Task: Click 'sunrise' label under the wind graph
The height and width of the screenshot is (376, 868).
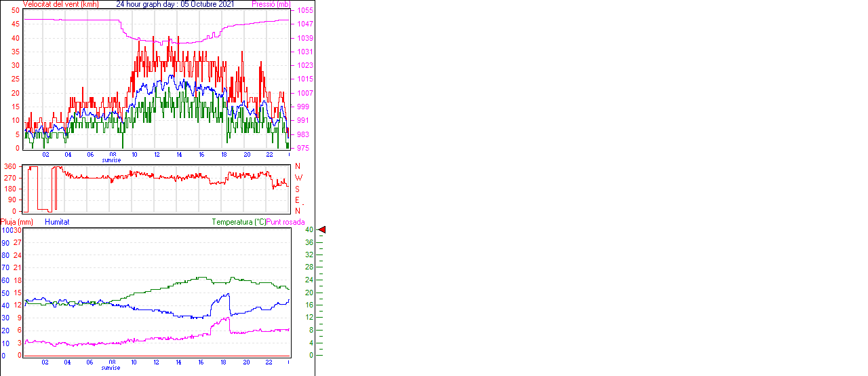Action: (111, 160)
